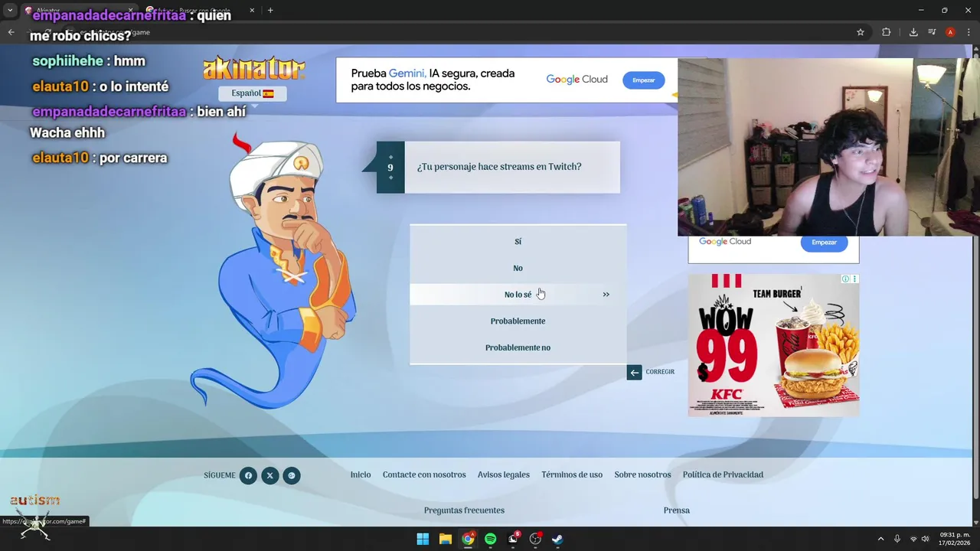This screenshot has width=980, height=551.
Task: Choose the 'No lo sé' answer
Action: point(518,295)
